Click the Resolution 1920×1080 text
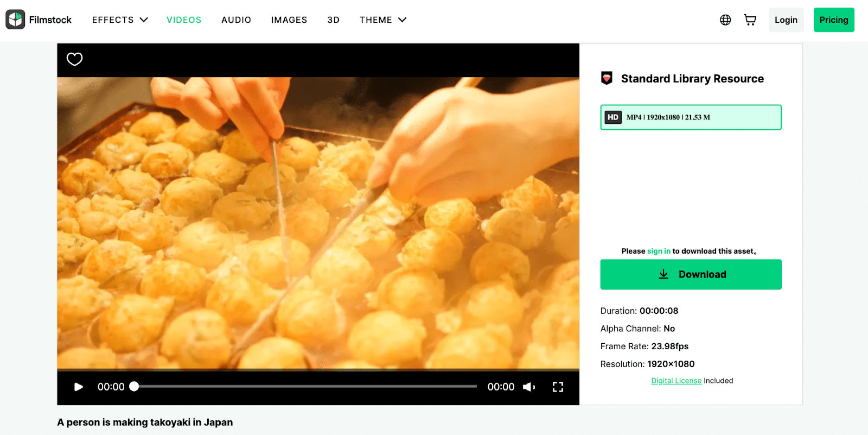The width and height of the screenshot is (868, 435). 647,364
